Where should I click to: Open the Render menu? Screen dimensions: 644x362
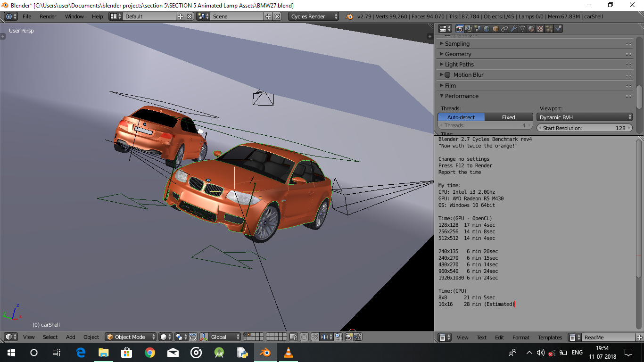coord(48,16)
